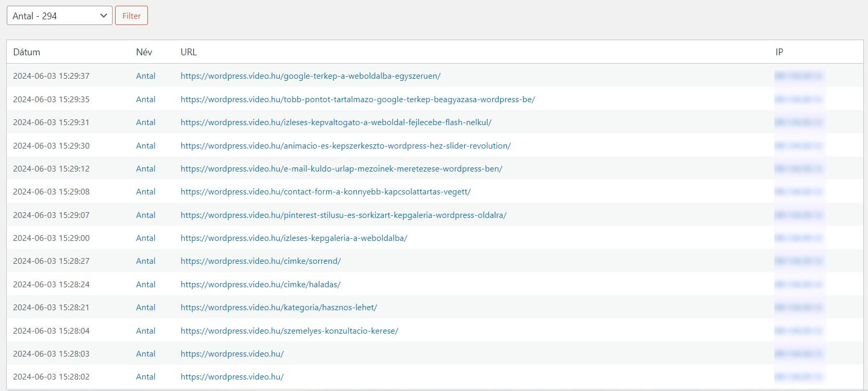Open the Antal - 294 user dropdown
The image size is (868, 391).
tap(59, 16)
